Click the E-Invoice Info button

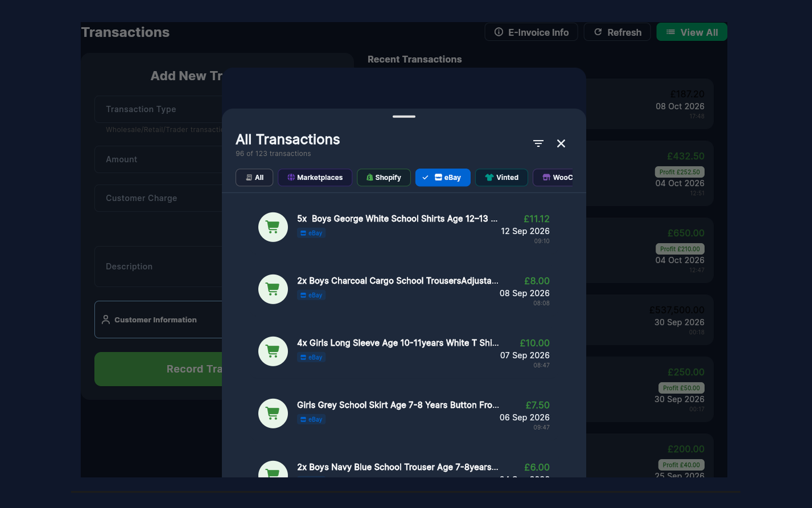(531, 32)
